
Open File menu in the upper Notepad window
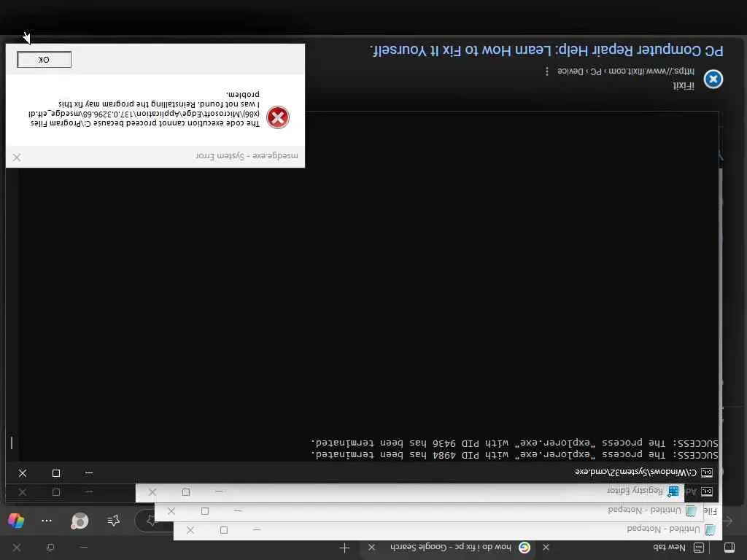point(710,511)
